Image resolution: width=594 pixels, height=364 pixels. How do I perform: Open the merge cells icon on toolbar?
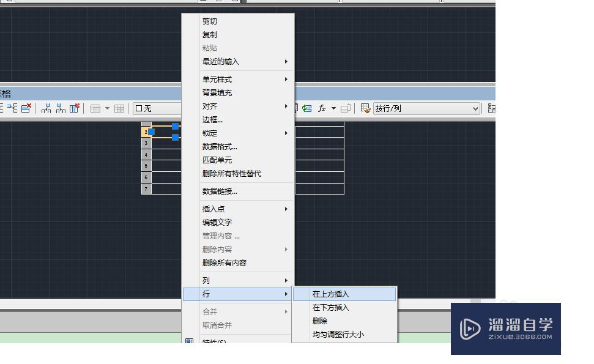[x=95, y=108]
